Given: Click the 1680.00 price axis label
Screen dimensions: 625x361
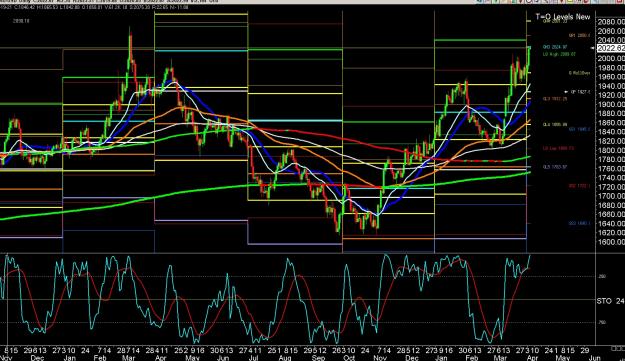Looking at the screenshot, I should point(611,205).
